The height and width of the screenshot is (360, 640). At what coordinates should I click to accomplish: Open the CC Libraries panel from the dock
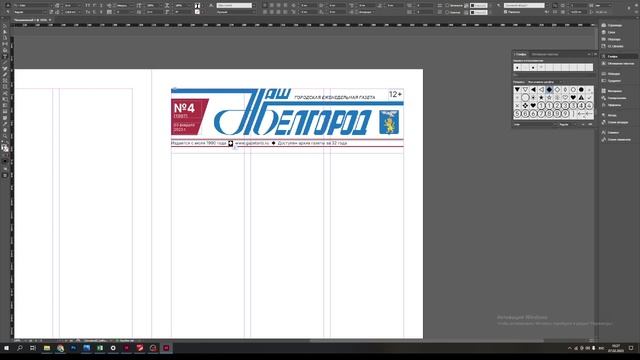pyautogui.click(x=615, y=46)
